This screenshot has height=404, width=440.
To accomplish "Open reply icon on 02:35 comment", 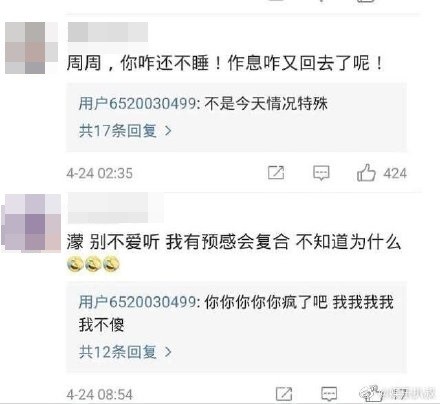I will pyautogui.click(x=321, y=173).
